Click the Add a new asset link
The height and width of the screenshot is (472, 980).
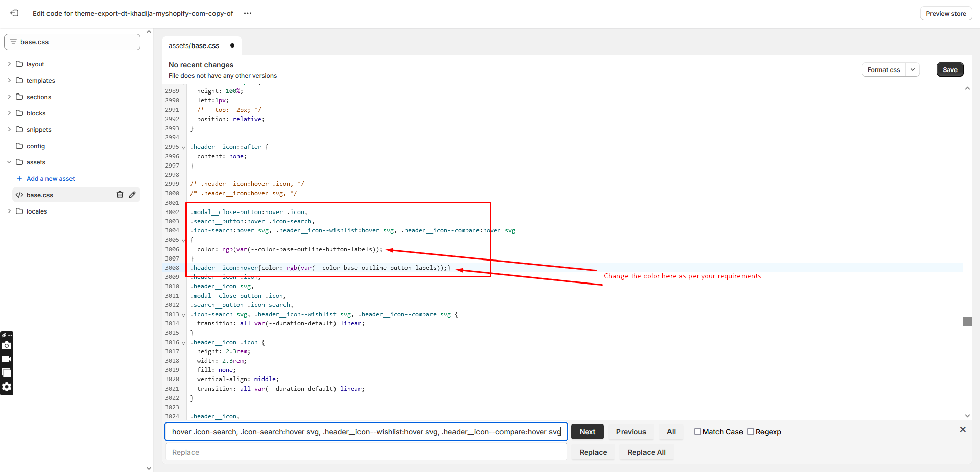(51, 178)
